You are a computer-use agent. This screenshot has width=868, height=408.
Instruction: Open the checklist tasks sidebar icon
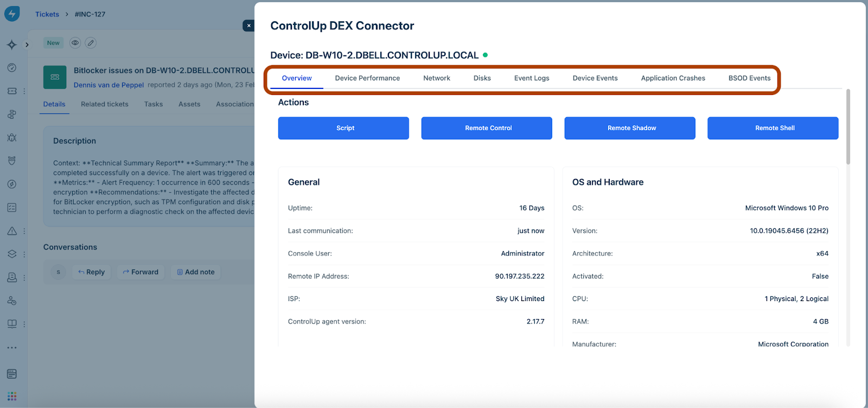pyautogui.click(x=12, y=208)
